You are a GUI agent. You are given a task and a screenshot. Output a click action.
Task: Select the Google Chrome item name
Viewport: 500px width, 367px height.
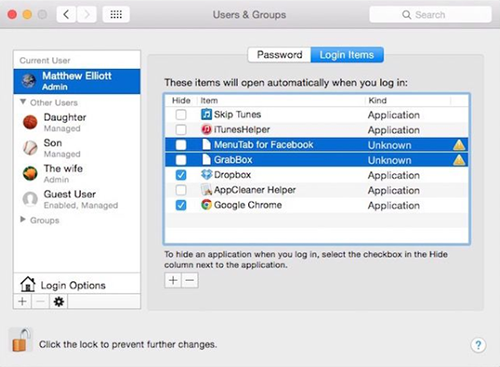(x=248, y=205)
